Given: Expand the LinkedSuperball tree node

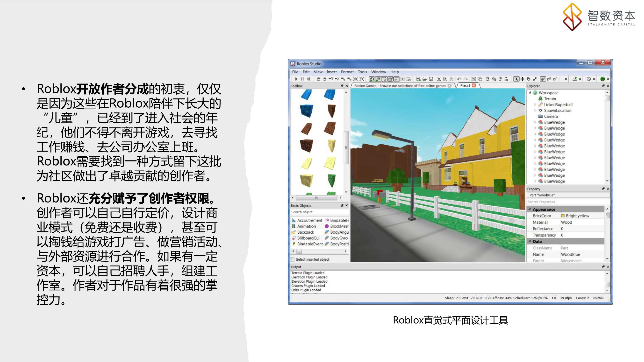Looking at the screenshot, I should [535, 105].
